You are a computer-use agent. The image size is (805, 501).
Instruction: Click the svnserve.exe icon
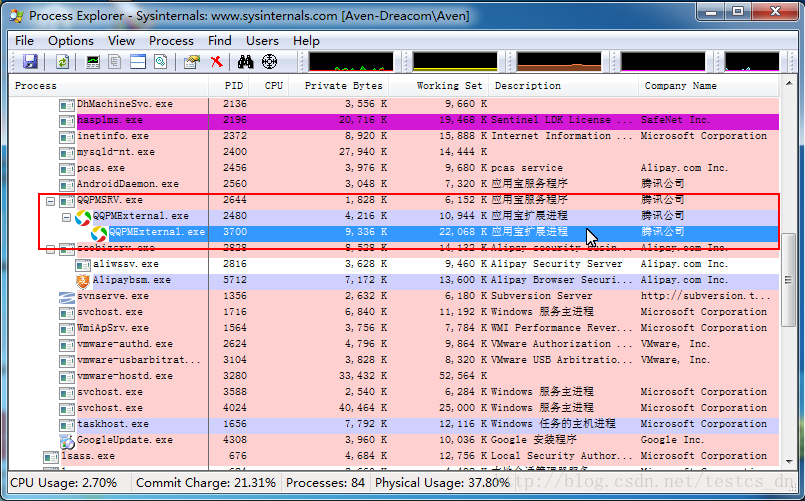point(67,297)
